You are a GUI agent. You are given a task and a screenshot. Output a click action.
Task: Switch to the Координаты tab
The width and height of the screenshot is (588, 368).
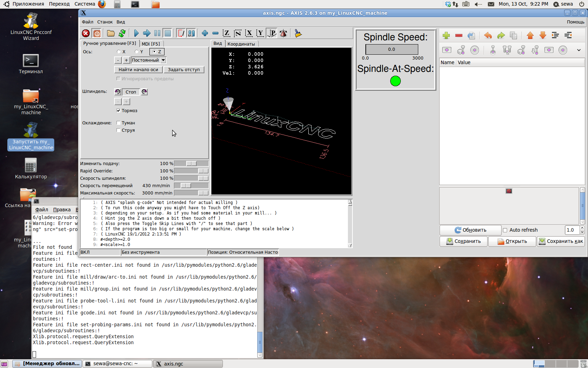[x=241, y=44]
